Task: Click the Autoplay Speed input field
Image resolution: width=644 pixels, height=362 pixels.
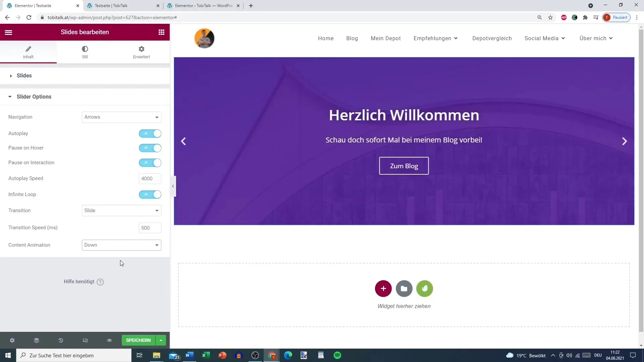Action: 150,179
